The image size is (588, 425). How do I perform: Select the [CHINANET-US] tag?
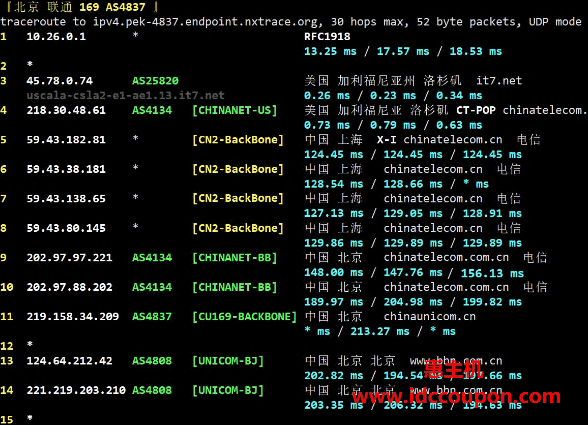[x=235, y=110]
